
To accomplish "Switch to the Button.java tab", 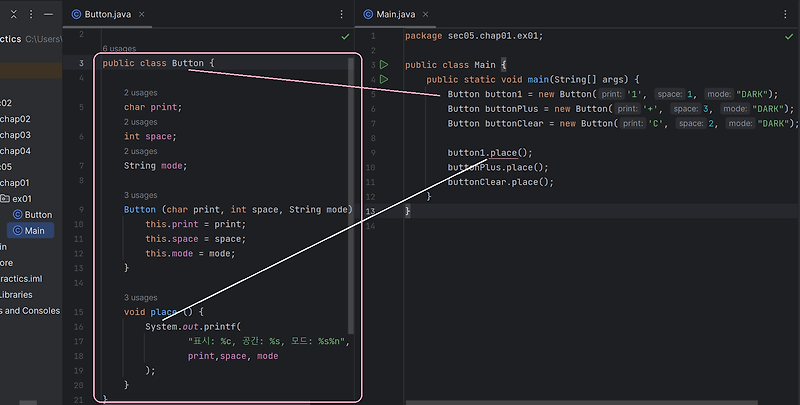I will click(108, 14).
